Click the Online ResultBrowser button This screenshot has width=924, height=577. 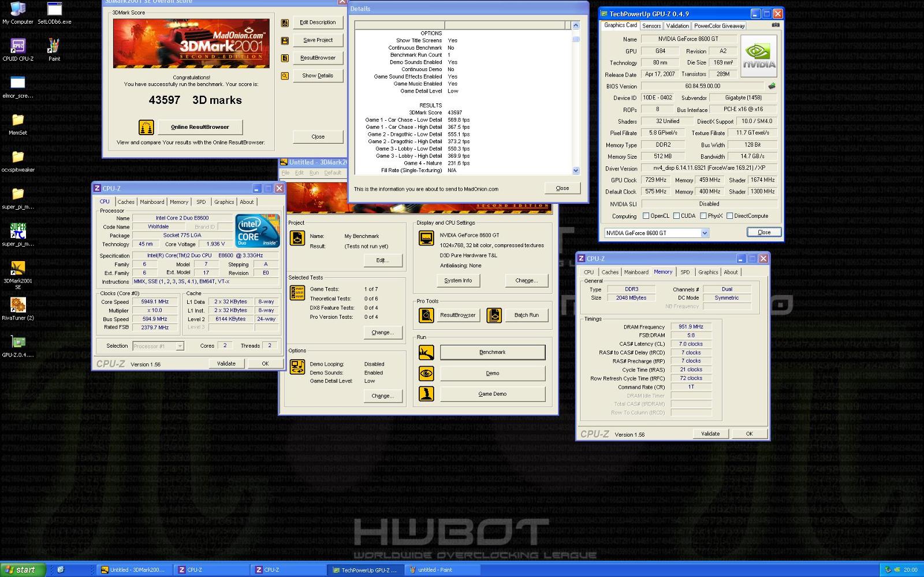click(x=199, y=127)
